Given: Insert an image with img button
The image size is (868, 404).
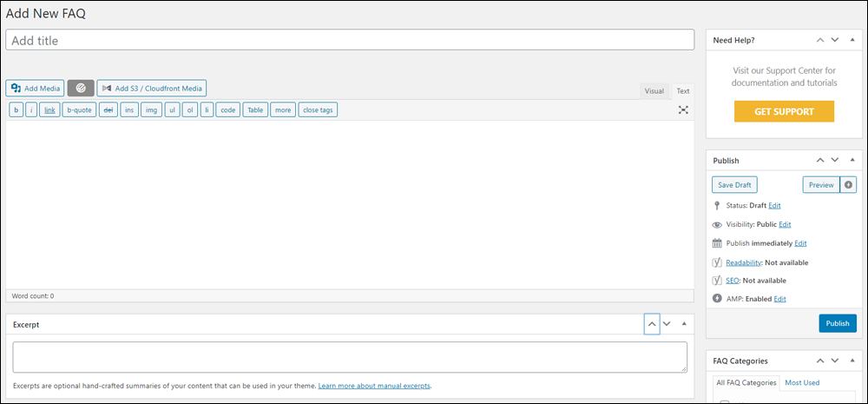Looking at the screenshot, I should (151, 110).
